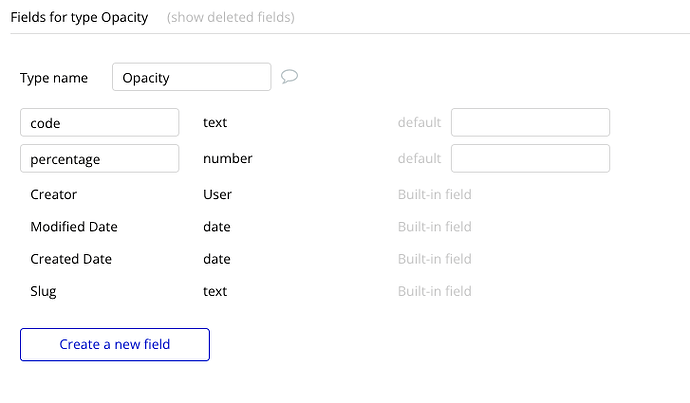
Task: Click the text type of code field
Action: click(x=215, y=122)
